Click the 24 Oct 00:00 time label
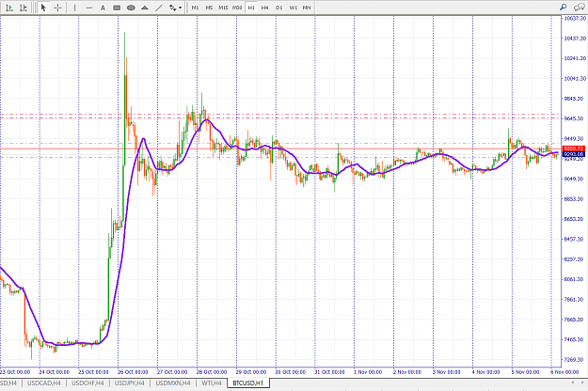Screen dimensions: 588x391 (54, 372)
